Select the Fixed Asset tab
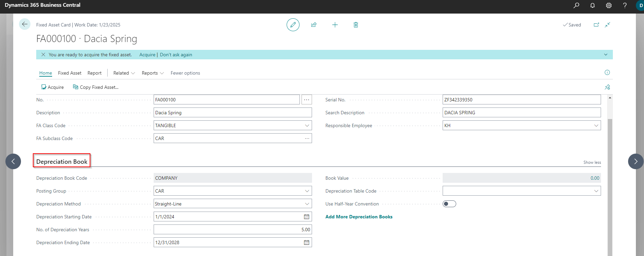This screenshot has width=644, height=256. coord(70,73)
